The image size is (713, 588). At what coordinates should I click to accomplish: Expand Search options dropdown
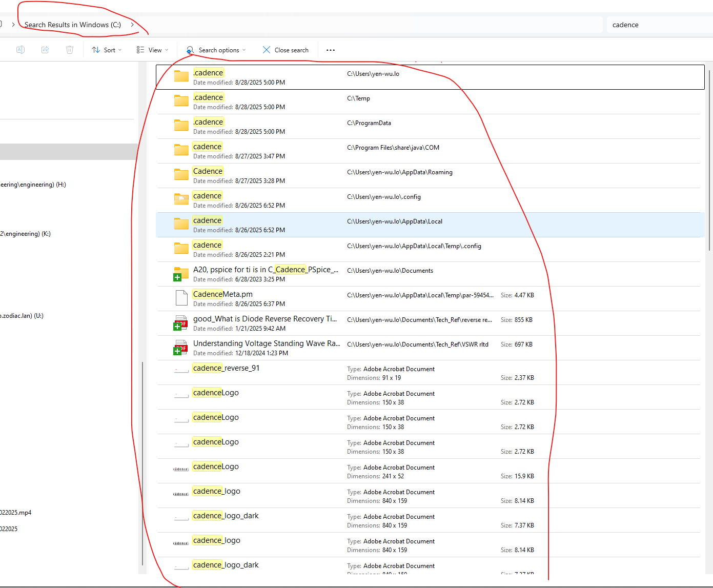pos(216,50)
